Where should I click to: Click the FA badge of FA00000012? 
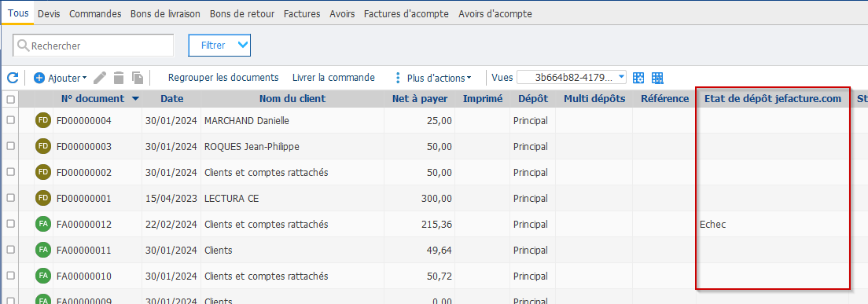(x=43, y=224)
